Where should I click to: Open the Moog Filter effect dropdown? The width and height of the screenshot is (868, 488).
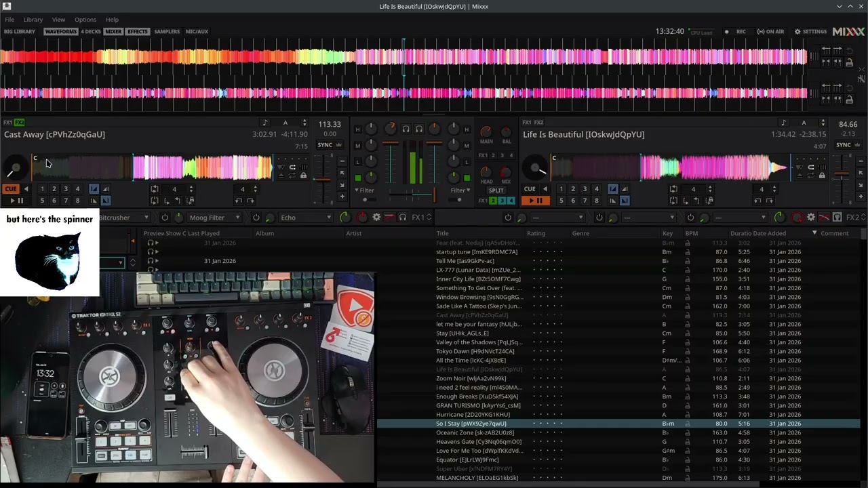214,218
